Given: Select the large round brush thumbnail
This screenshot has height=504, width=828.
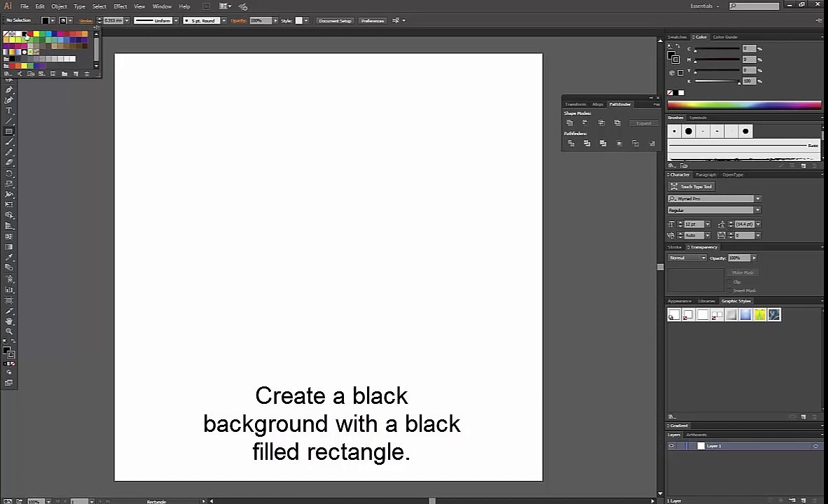Looking at the screenshot, I should tap(689, 132).
